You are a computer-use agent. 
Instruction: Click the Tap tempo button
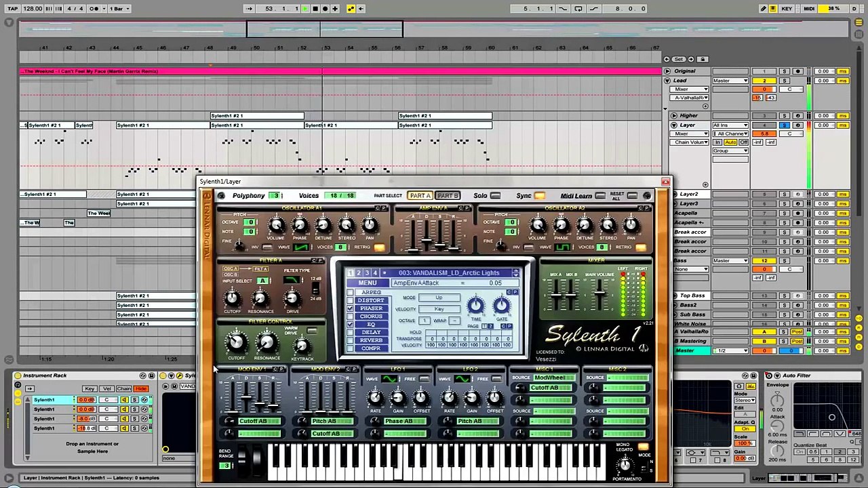coord(12,9)
